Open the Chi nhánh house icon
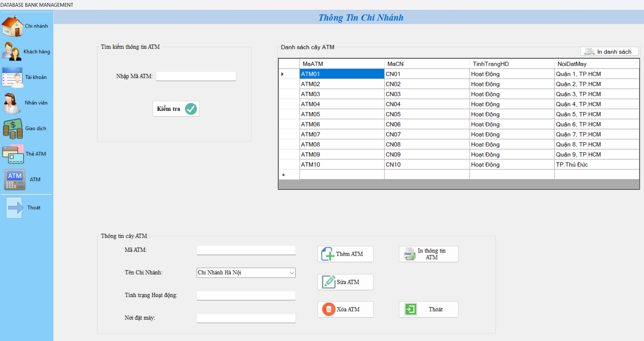The width and height of the screenshot is (644, 341). tap(12, 26)
